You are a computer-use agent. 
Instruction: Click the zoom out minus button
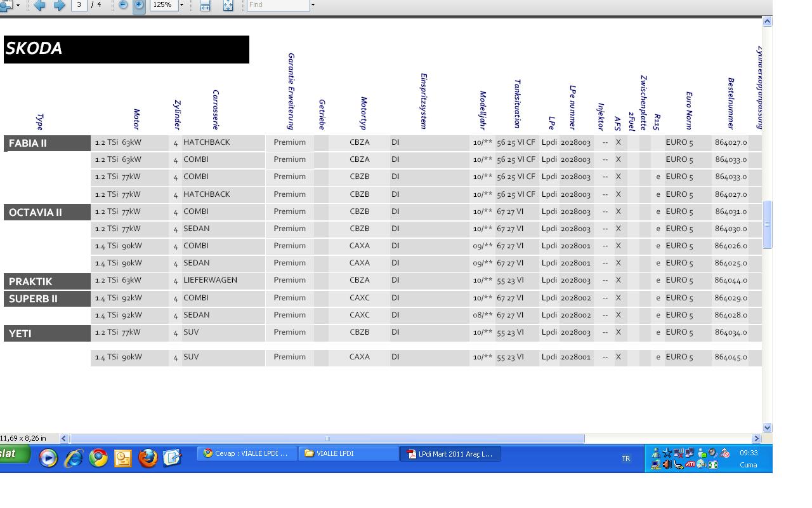point(123,5)
